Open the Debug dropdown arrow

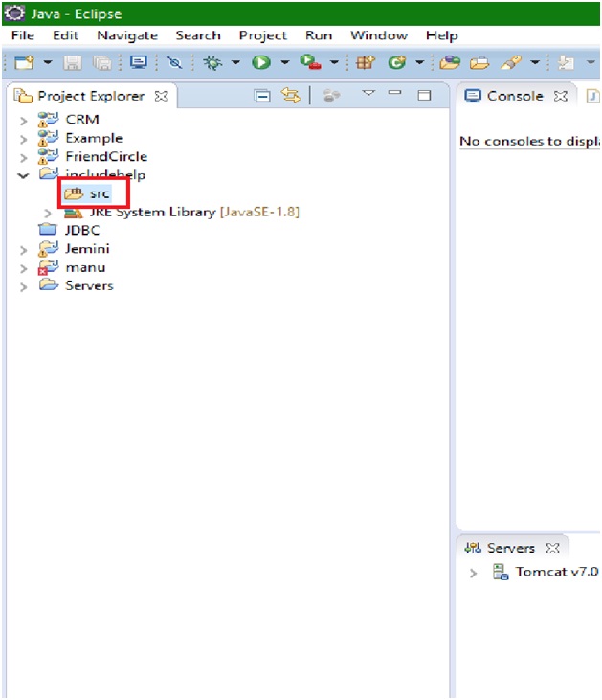pos(235,62)
